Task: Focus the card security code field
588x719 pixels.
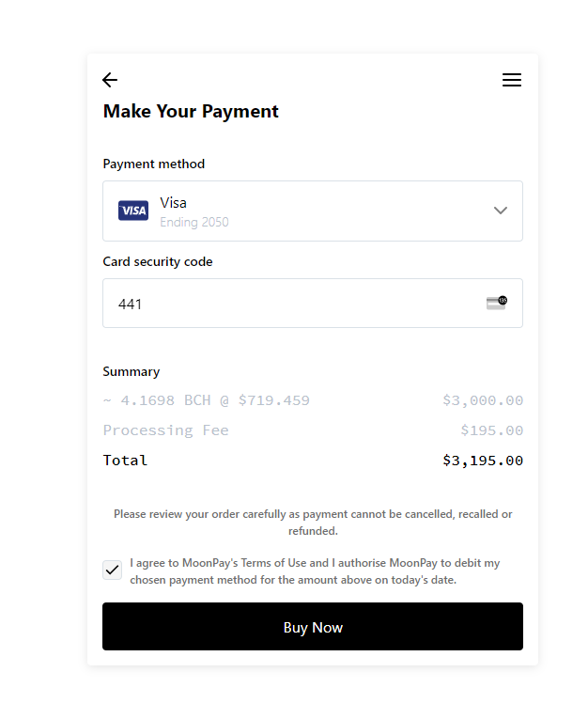Action: click(x=313, y=303)
